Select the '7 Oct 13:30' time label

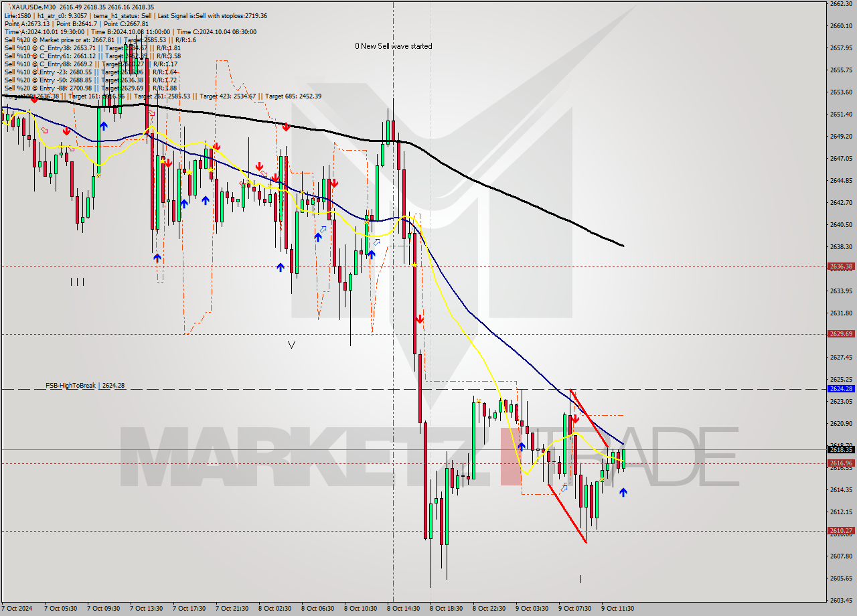[x=146, y=609]
